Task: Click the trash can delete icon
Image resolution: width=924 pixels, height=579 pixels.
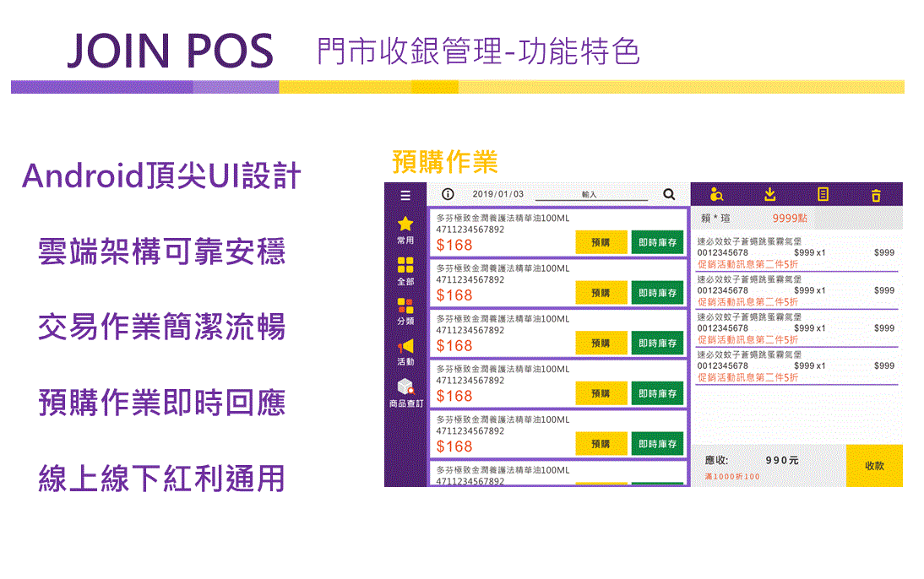Action: 876,195
